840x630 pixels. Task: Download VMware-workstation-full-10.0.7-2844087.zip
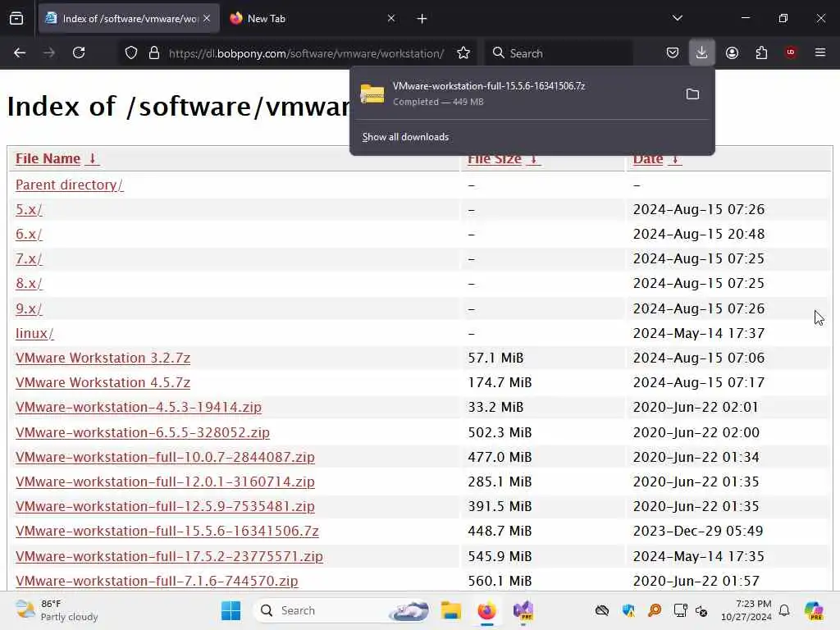tap(165, 457)
